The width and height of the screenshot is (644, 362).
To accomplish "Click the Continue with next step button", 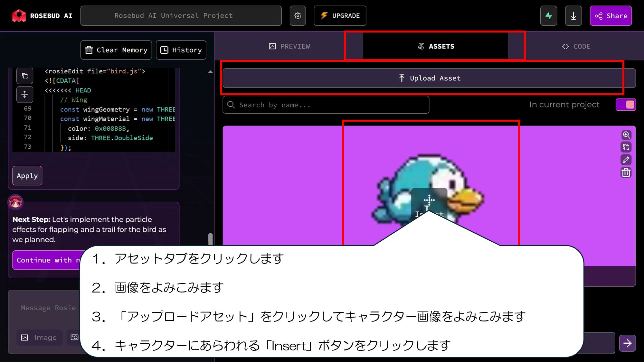I will point(47,260).
